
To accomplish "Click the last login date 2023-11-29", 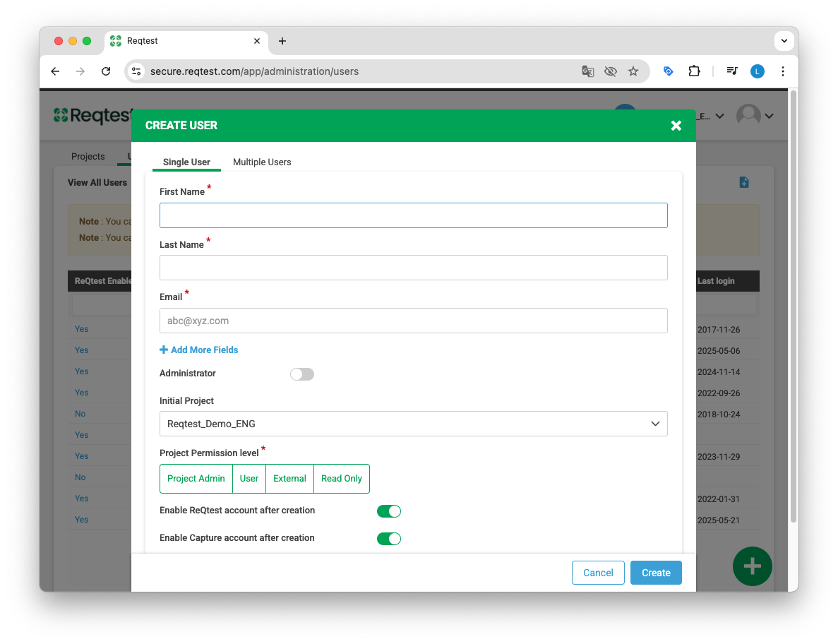I will pos(718,457).
